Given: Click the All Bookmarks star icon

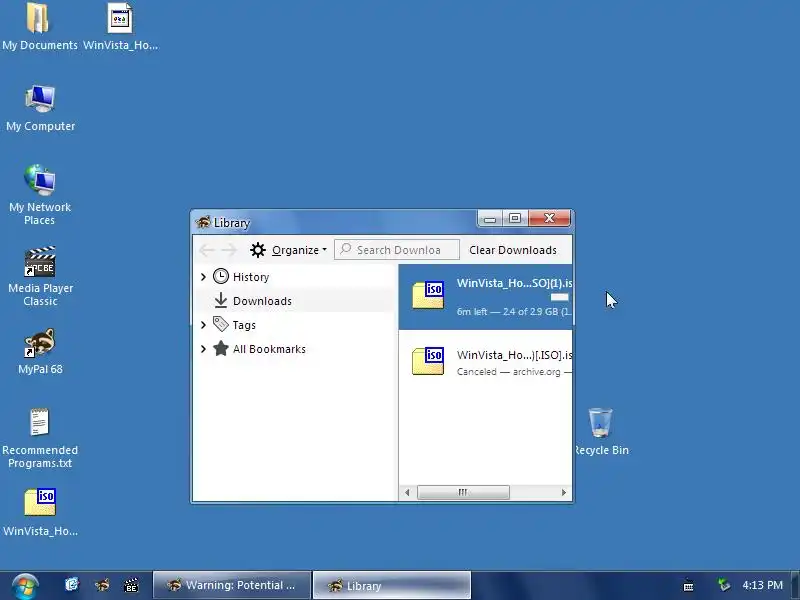Looking at the screenshot, I should 220,348.
